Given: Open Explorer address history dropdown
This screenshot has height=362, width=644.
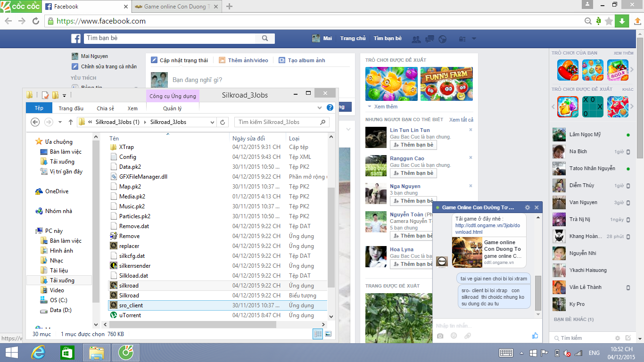Looking at the screenshot, I should click(212, 122).
